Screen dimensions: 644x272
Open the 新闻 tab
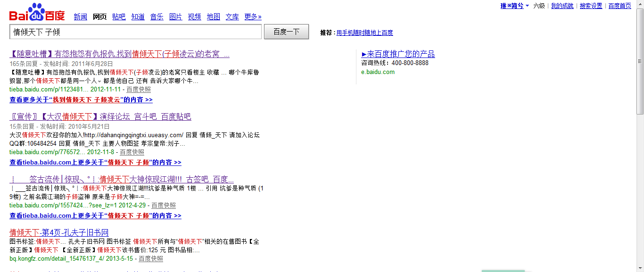[80, 16]
